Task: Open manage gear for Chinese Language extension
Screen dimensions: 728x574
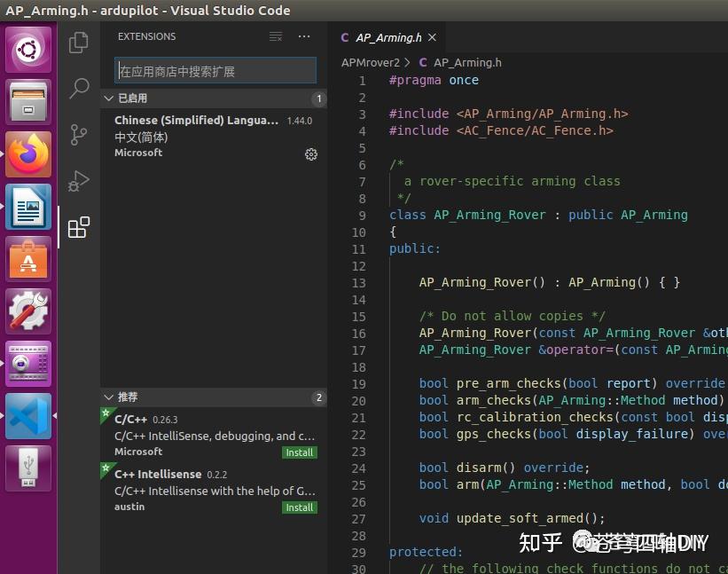Action: point(310,154)
